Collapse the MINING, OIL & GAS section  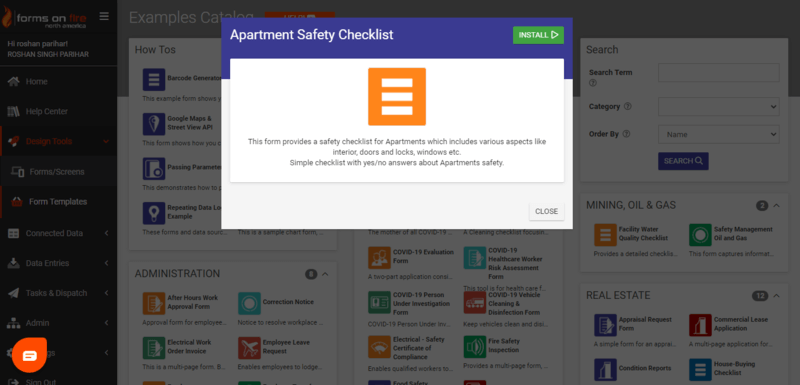[x=777, y=206]
